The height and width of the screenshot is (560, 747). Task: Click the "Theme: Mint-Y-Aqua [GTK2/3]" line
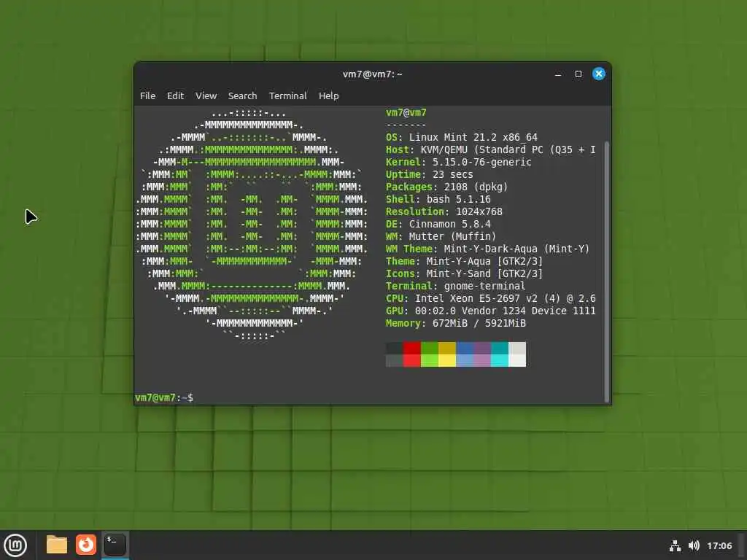click(465, 262)
